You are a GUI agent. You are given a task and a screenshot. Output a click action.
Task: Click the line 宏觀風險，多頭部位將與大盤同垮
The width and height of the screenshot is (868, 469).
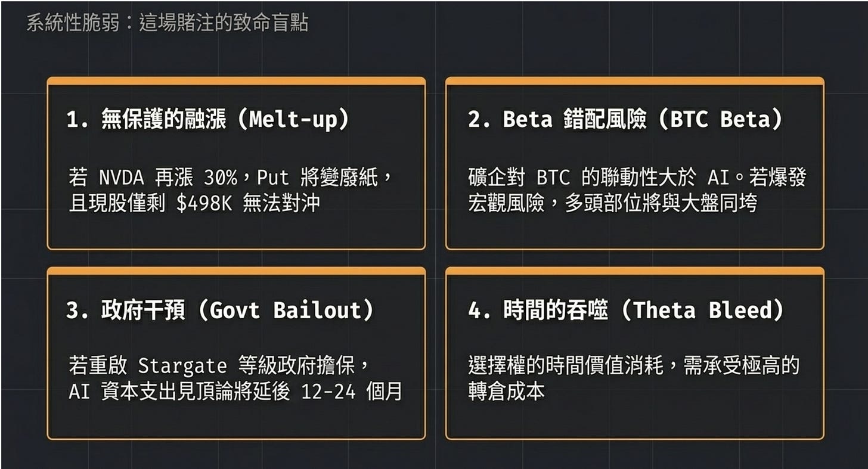[612, 203]
